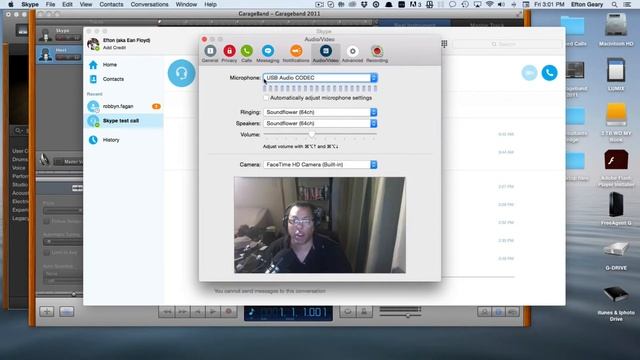Click the blue call button in Skype
Screen dimensions: 640x360
pyautogui.click(x=549, y=73)
